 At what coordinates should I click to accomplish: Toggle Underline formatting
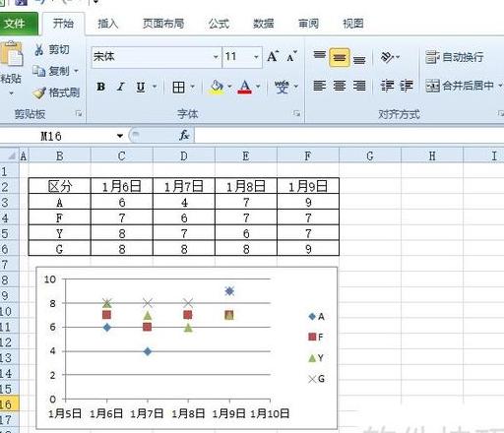(141, 87)
